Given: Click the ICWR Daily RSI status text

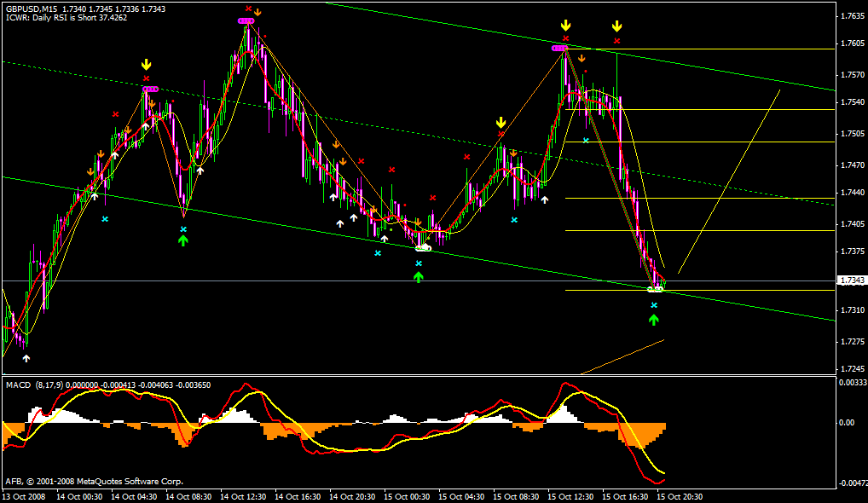Looking at the screenshot, I should pyautogui.click(x=66, y=17).
